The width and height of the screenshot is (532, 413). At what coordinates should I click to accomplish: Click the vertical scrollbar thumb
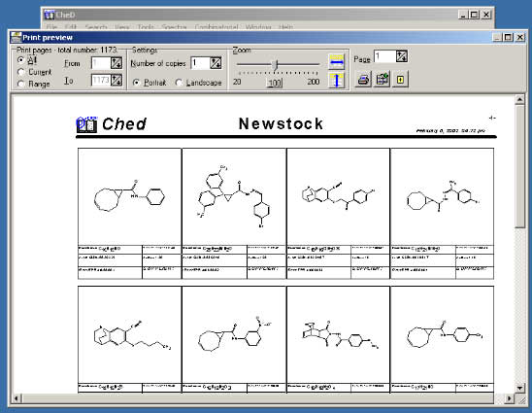coord(519,166)
